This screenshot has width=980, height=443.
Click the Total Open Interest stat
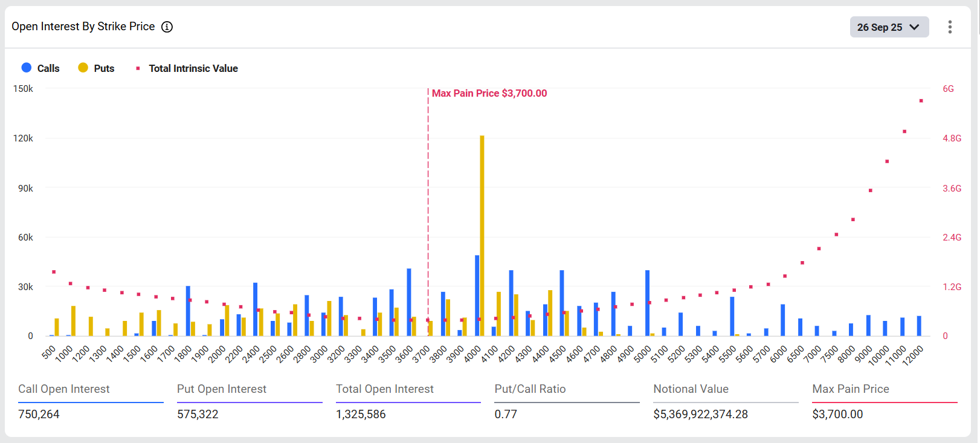pos(408,401)
